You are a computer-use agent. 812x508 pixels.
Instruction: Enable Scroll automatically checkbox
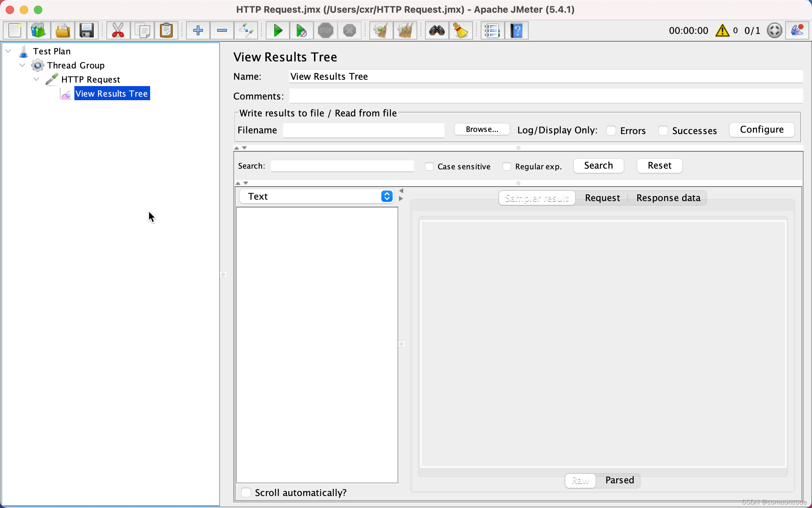click(246, 492)
